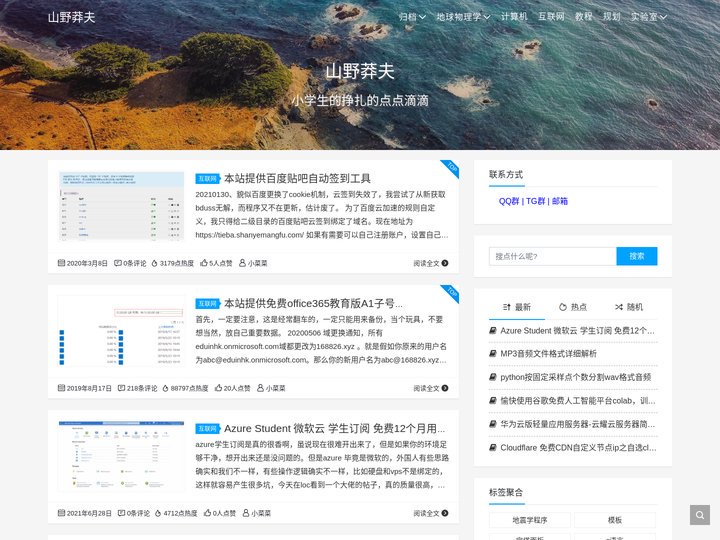The image size is (720, 540).
Task: Click the 互联网 category tag on office365 article
Action: pyautogui.click(x=208, y=304)
